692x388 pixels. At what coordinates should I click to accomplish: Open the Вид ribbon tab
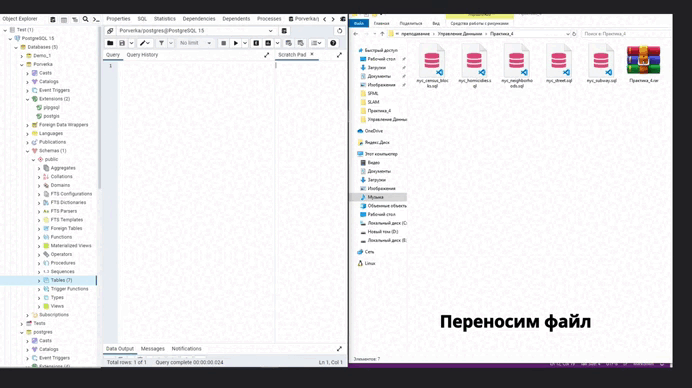tap(436, 23)
